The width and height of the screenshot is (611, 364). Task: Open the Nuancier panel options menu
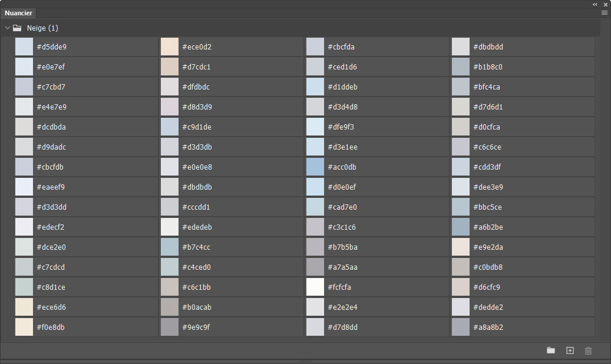click(605, 12)
